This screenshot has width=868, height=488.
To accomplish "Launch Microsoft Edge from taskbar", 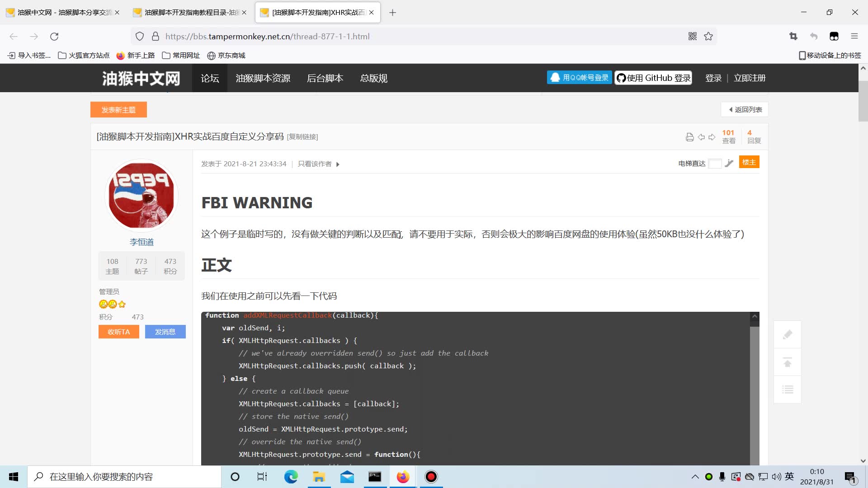I will tap(291, 477).
